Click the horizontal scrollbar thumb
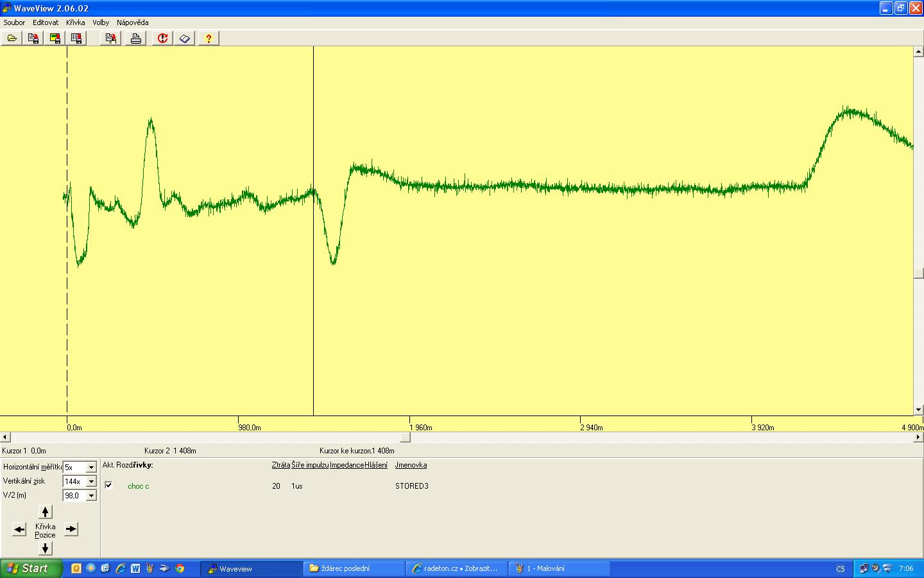 [406, 437]
